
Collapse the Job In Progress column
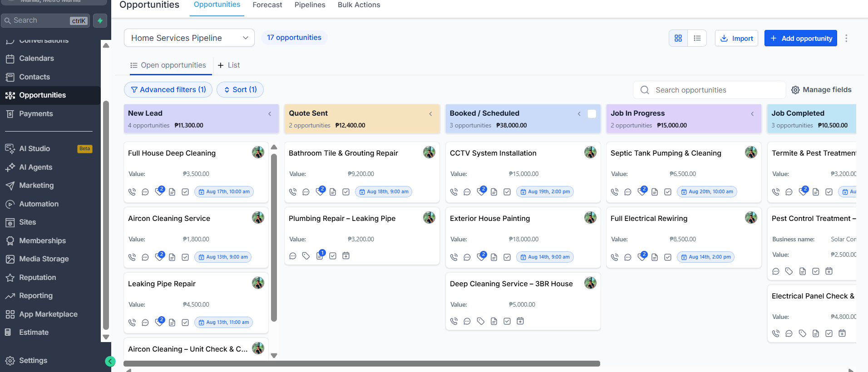752,114
